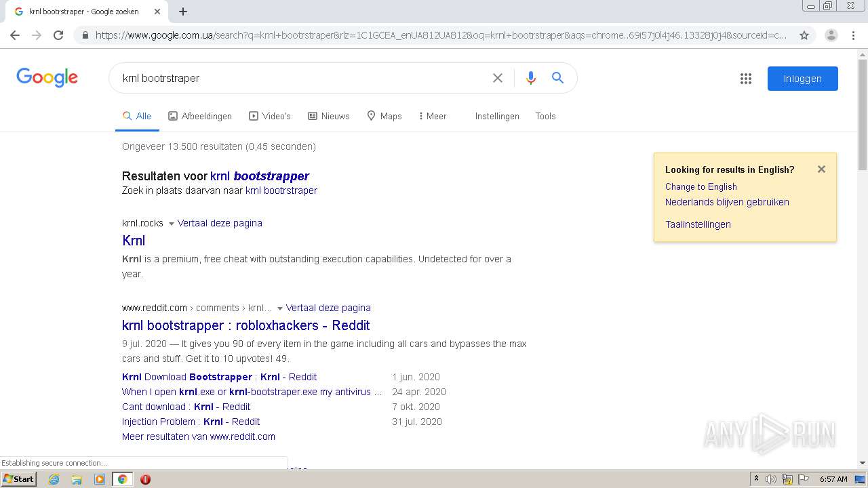This screenshot has height=488, width=868.
Task: Expand reddit.com result dropdown arrow
Action: tap(279, 308)
